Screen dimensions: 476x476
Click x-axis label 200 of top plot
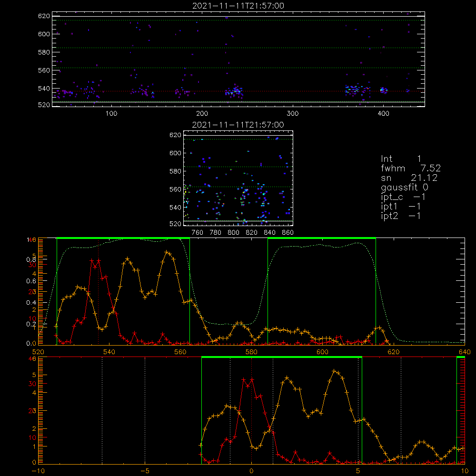[x=202, y=114]
